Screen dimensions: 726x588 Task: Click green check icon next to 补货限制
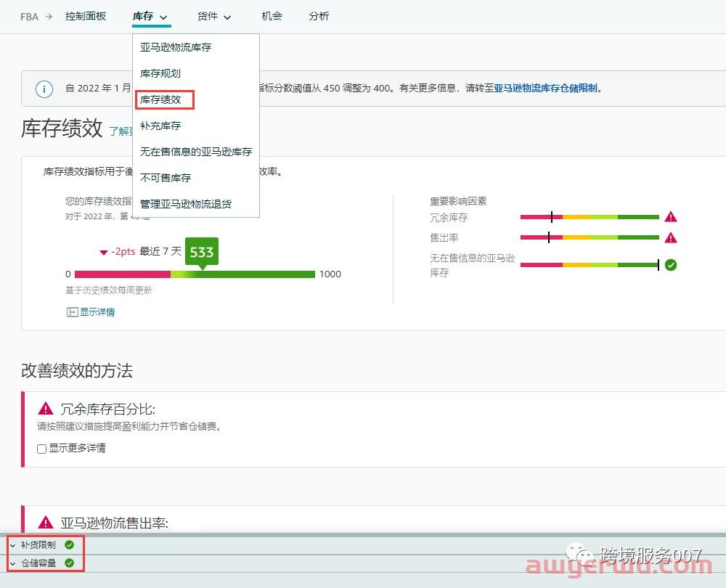pos(70,544)
